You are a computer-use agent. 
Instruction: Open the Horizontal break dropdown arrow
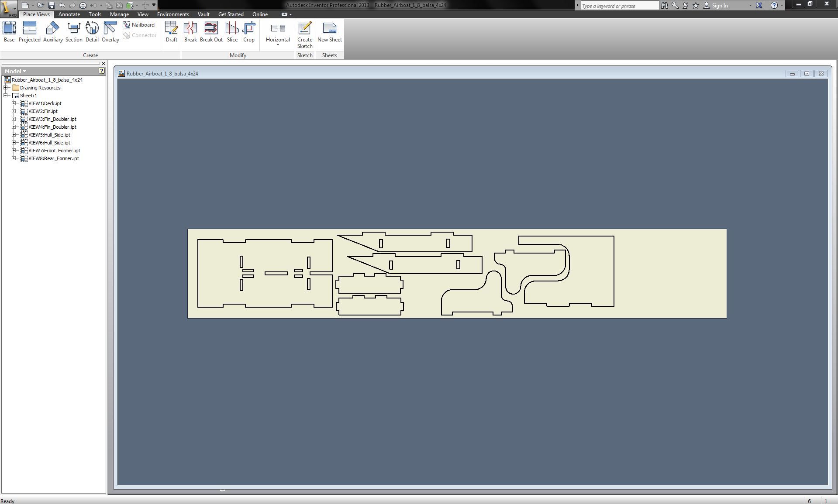pos(277,44)
